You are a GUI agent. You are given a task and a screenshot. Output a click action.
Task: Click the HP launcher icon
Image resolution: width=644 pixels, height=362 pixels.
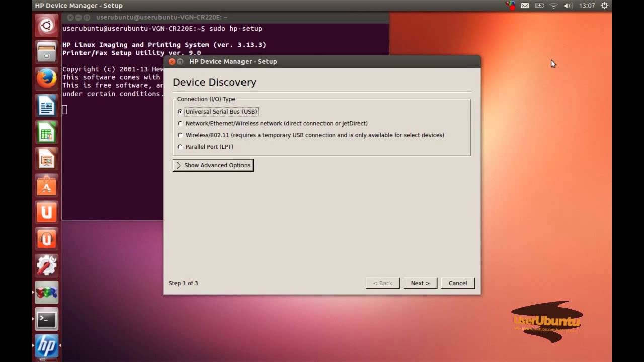coord(46,346)
